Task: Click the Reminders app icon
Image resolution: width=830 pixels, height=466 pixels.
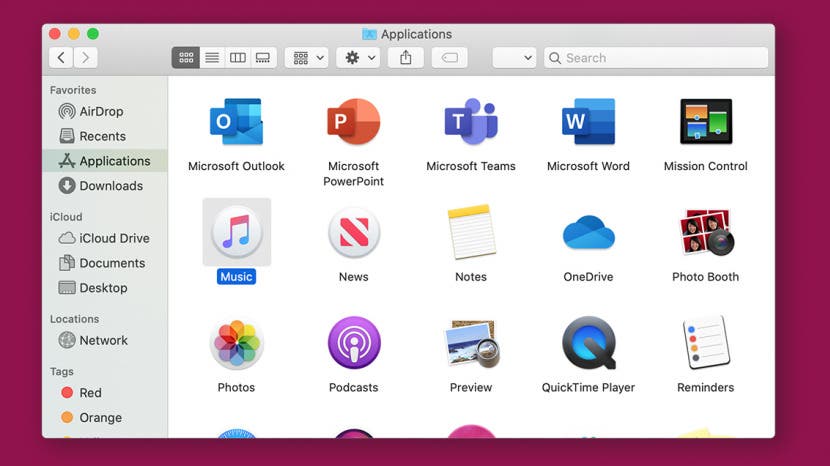Action: [706, 343]
